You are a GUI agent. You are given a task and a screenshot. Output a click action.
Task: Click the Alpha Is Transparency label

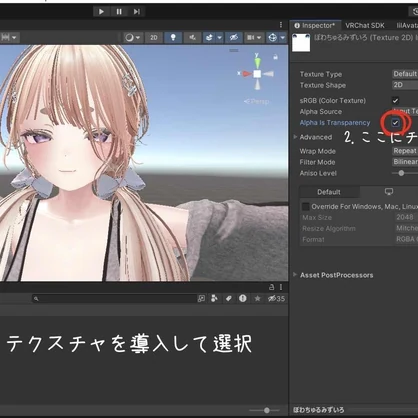pos(335,123)
